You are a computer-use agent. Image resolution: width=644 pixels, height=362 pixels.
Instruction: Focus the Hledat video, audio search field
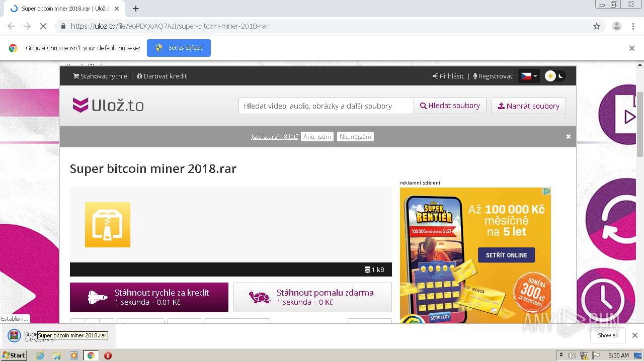pos(326,106)
